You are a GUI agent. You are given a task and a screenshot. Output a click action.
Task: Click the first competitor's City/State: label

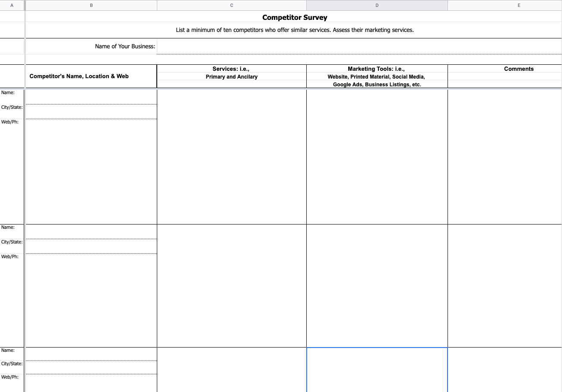(x=12, y=107)
